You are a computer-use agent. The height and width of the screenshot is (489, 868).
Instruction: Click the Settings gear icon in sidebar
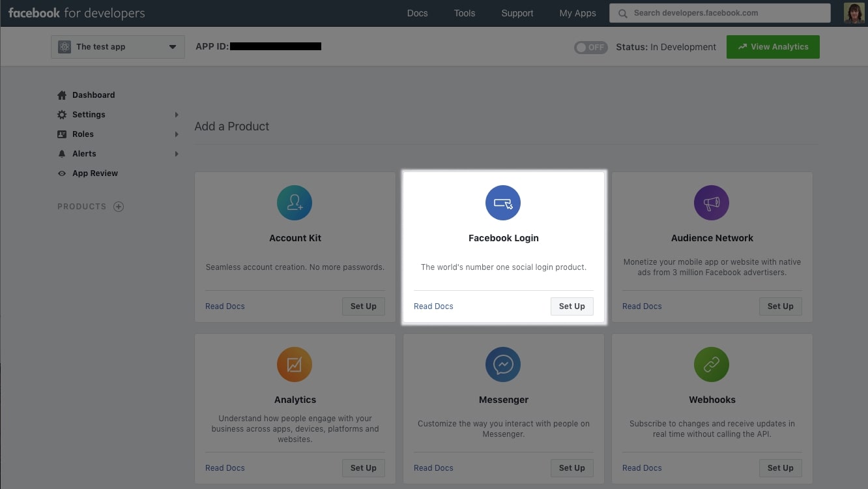click(62, 115)
